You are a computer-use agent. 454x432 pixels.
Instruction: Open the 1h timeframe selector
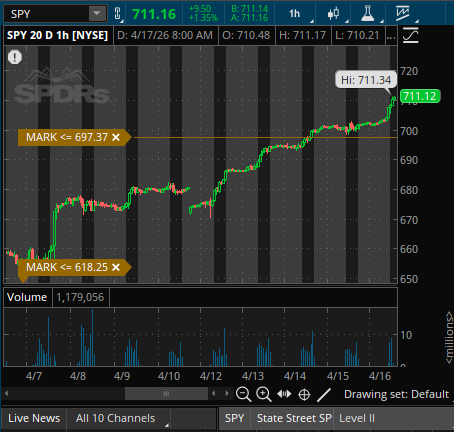click(295, 14)
